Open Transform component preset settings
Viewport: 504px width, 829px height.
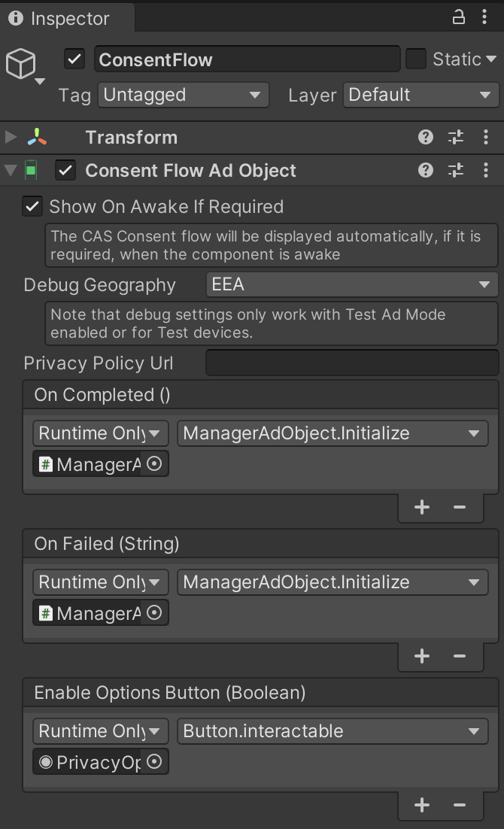coord(456,137)
